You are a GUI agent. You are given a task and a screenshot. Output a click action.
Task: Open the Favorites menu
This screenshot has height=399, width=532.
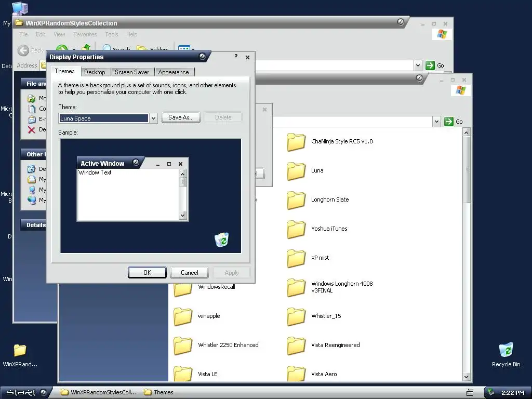point(85,34)
